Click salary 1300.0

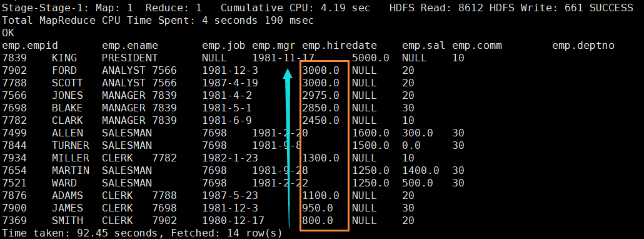pyautogui.click(x=321, y=158)
